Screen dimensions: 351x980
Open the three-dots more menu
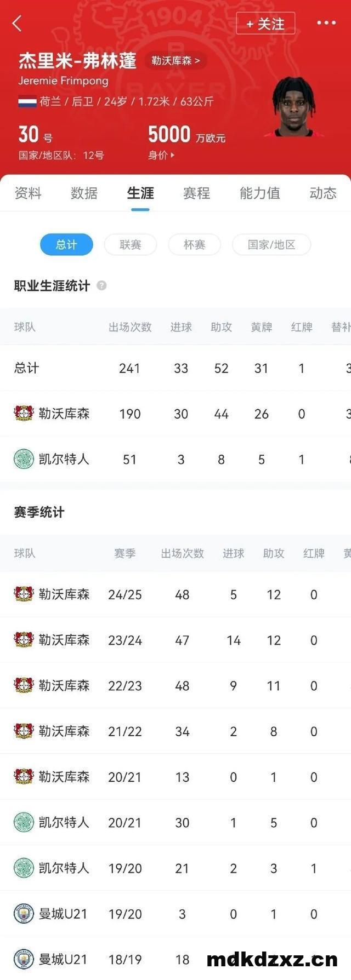(x=326, y=23)
